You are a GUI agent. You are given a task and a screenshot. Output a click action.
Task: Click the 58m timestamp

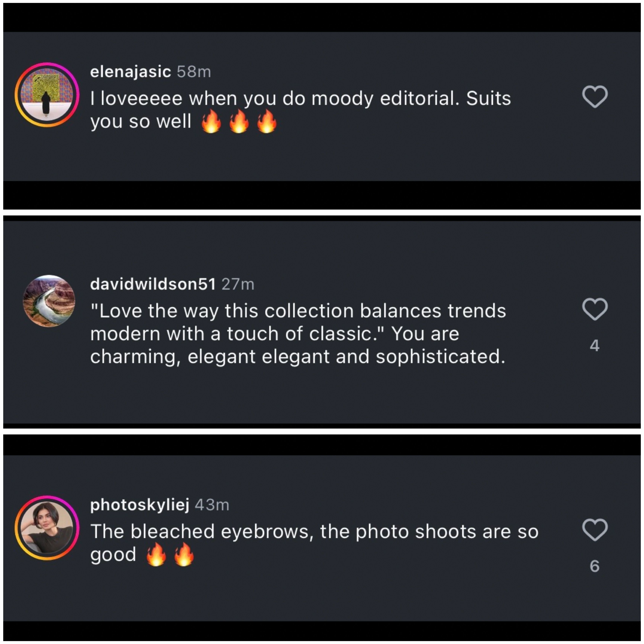[x=194, y=72]
